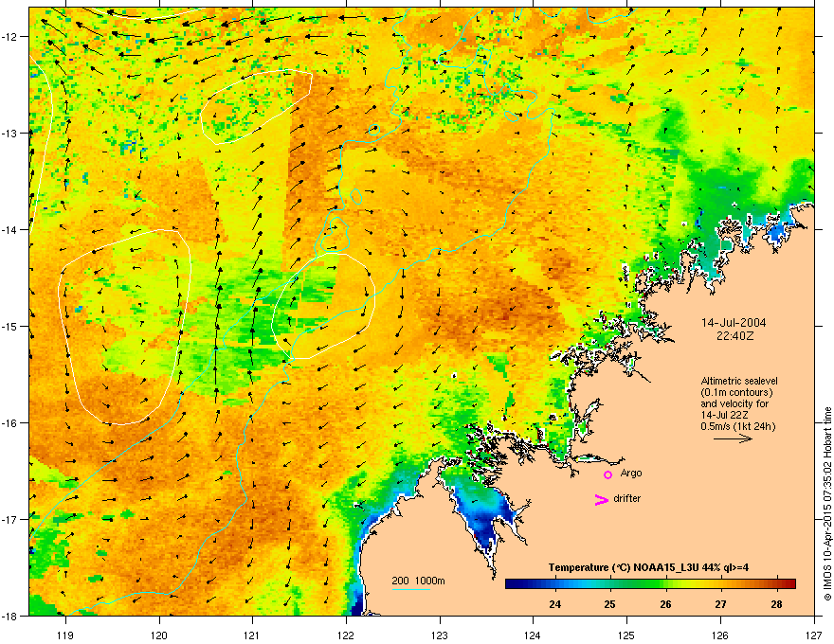Click the 'and velocity for' caption line
Screen dimensions: 834x644
[734, 403]
